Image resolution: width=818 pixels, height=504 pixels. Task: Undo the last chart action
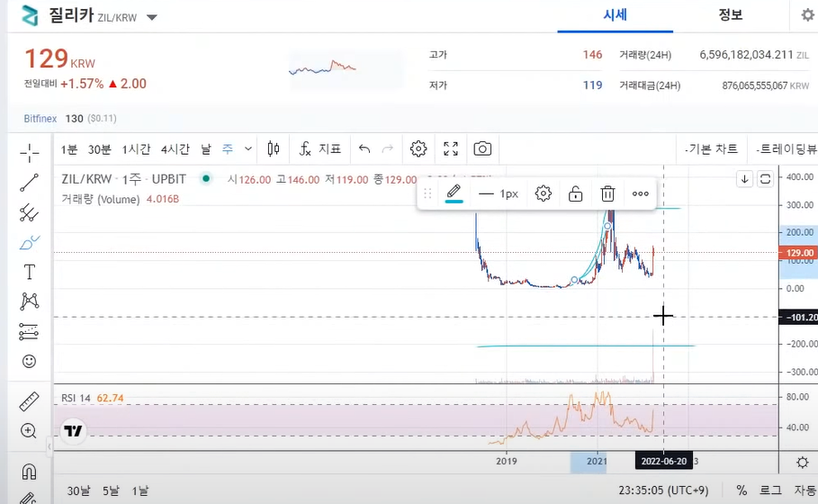pyautogui.click(x=364, y=149)
